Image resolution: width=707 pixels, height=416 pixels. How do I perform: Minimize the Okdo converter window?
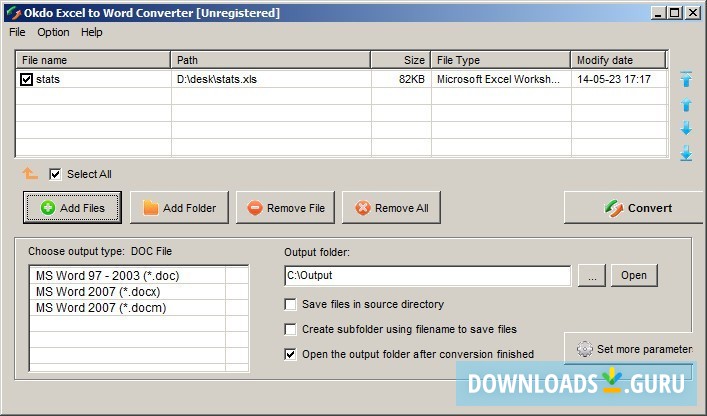click(x=658, y=13)
